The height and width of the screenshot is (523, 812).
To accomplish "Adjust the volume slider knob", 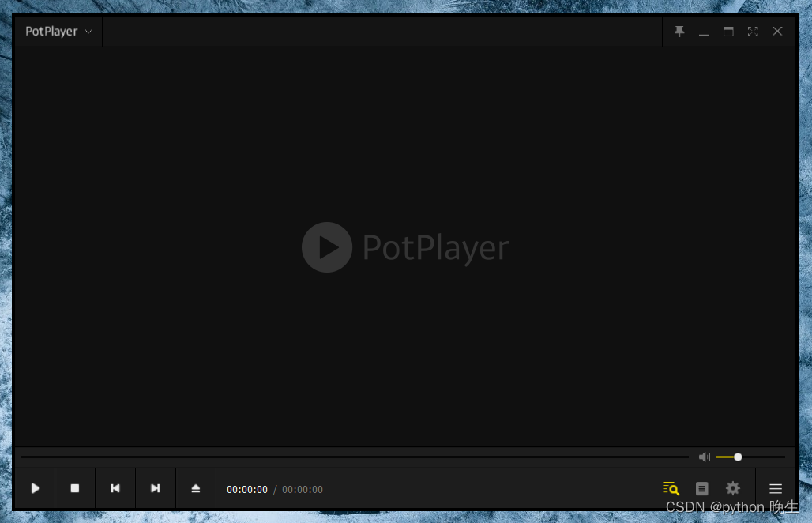I will pyautogui.click(x=738, y=457).
